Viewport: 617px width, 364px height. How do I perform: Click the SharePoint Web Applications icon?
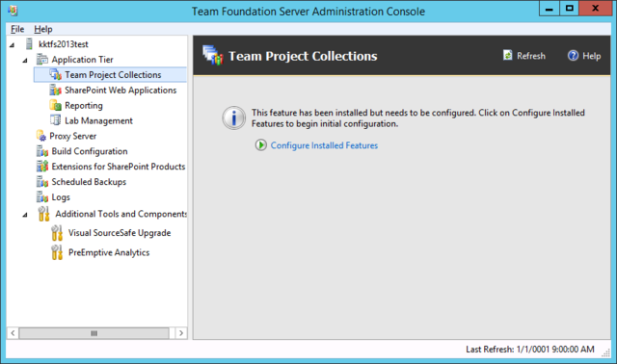pos(56,90)
